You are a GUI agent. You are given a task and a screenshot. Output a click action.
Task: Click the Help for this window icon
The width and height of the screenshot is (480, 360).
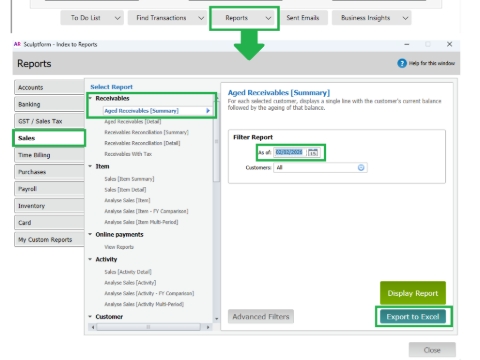pos(402,63)
